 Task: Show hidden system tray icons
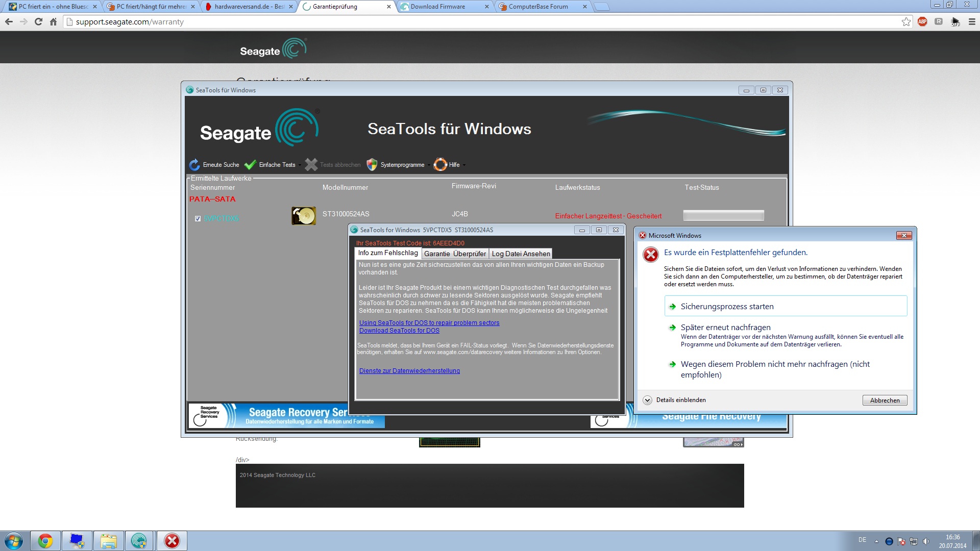tap(876, 541)
